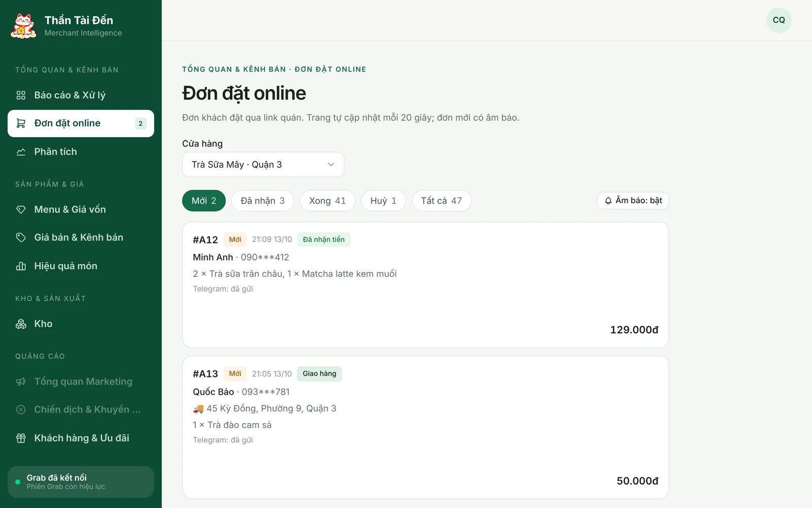Viewport: 812px width, 508px height.
Task: Toggle the Âm báo: bật sound alert
Action: pyautogui.click(x=633, y=201)
